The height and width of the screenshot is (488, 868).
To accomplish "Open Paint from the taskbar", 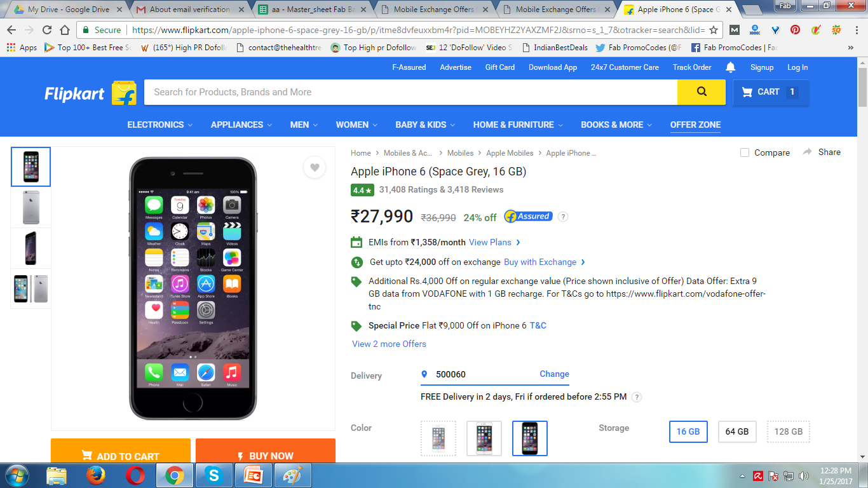I will (x=292, y=475).
